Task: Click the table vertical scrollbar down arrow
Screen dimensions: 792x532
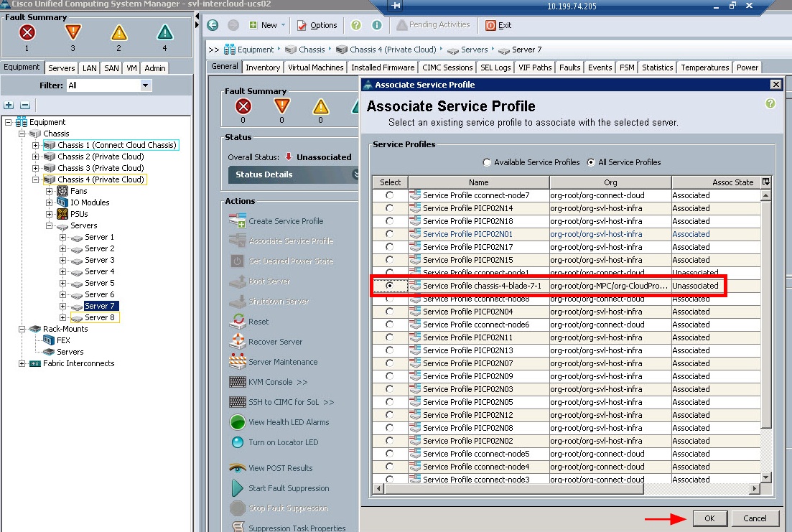Action: (x=765, y=477)
